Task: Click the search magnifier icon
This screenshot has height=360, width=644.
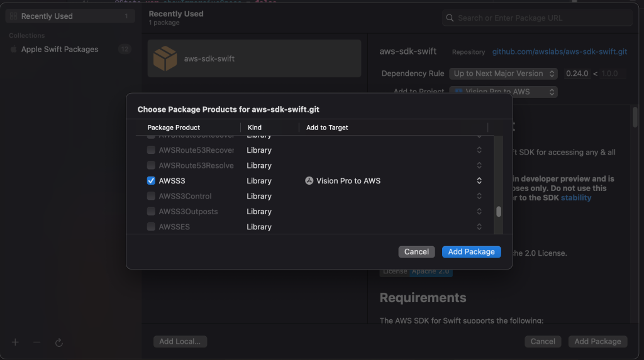Action: pyautogui.click(x=450, y=18)
